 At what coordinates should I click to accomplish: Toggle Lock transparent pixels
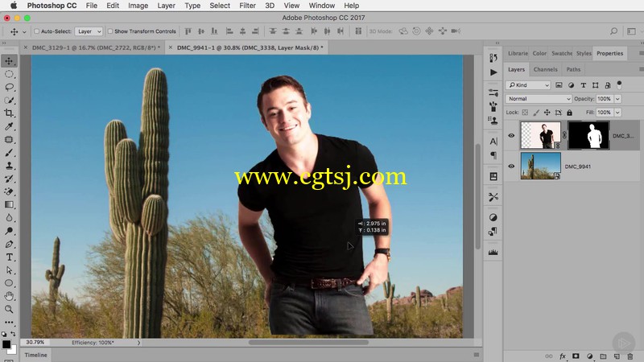coord(525,113)
